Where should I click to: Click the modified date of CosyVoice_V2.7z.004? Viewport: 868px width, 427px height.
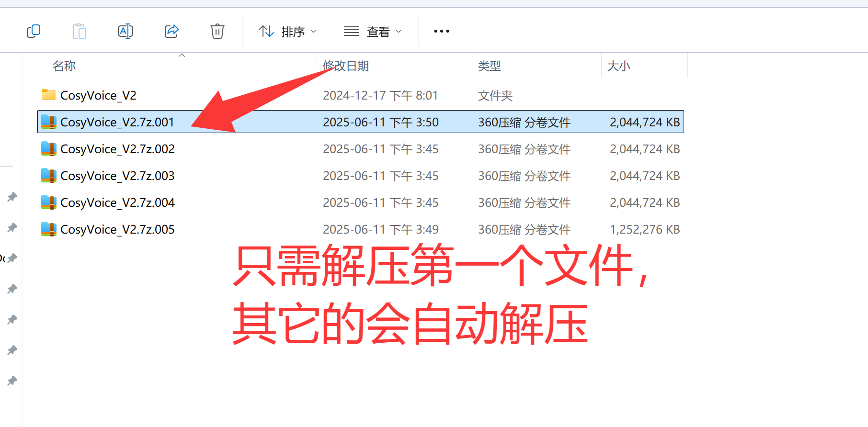click(381, 203)
